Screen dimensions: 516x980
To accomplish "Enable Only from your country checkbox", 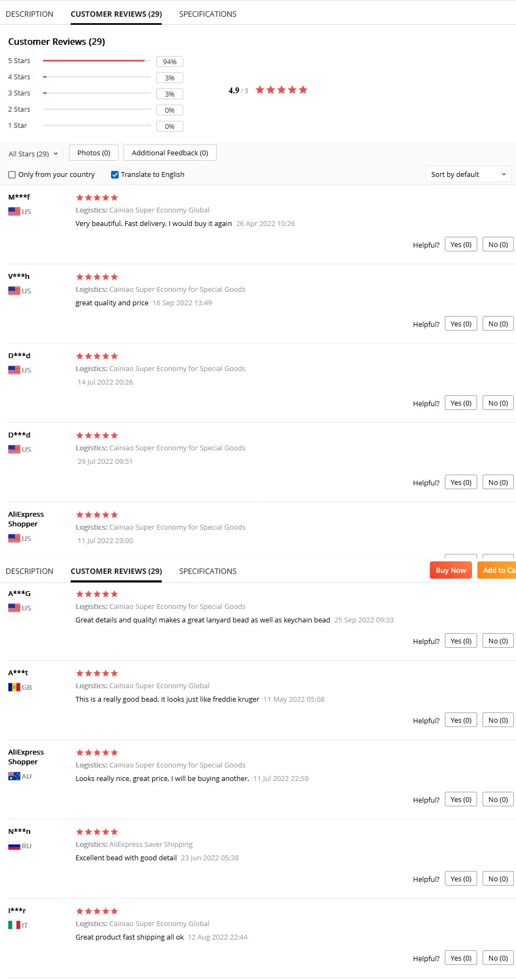I will pos(12,175).
